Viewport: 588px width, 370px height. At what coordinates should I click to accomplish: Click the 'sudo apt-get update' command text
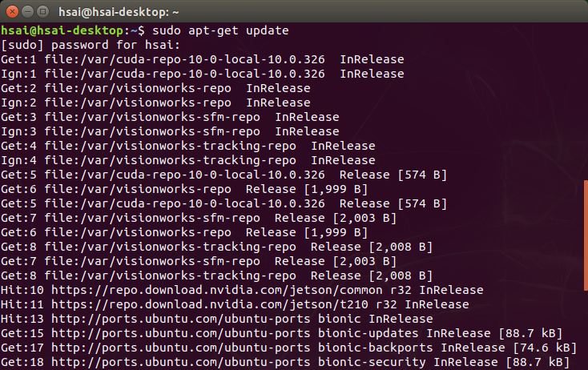[220, 30]
